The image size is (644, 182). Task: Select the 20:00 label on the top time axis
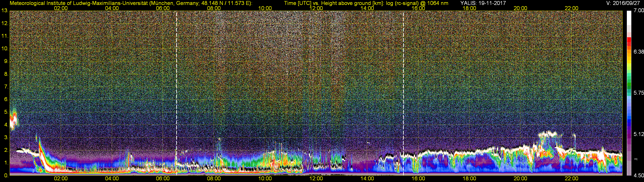[520, 8]
